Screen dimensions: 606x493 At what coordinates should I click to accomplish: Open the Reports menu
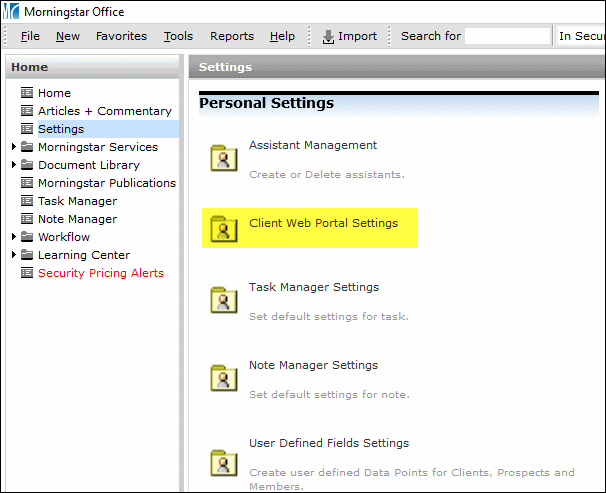click(231, 36)
